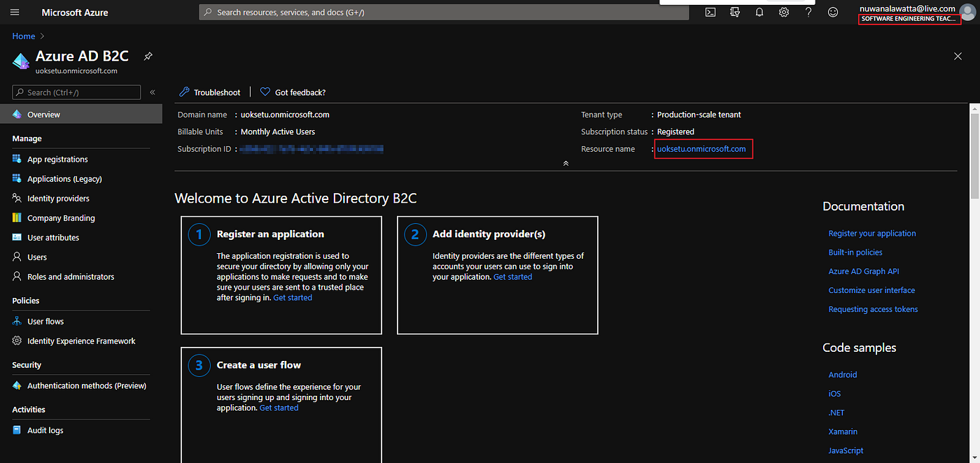Open User flows under Policies
This screenshot has width=980, height=463.
click(x=45, y=322)
